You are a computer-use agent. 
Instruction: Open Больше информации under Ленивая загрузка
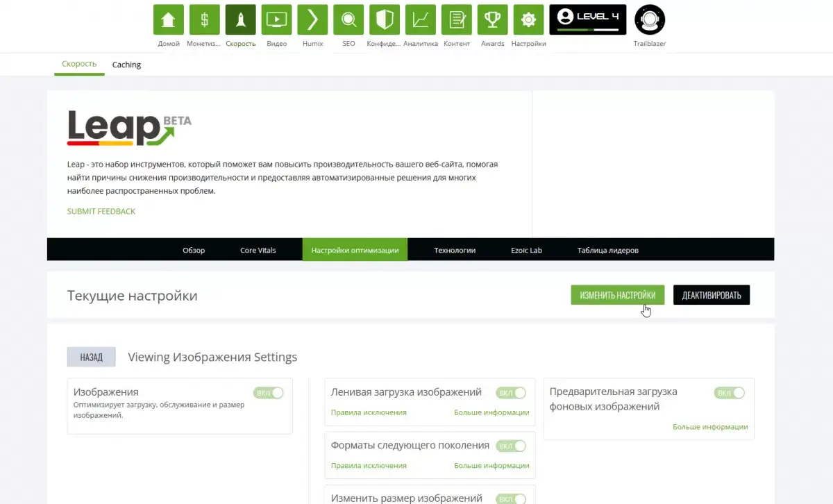click(x=491, y=412)
